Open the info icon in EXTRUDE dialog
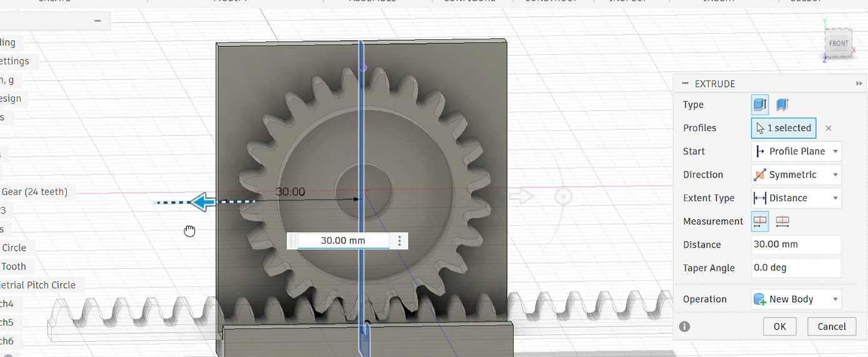 click(x=685, y=326)
